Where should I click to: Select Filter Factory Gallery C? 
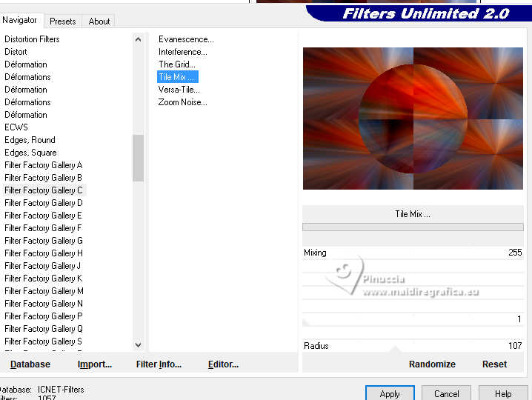(x=44, y=190)
